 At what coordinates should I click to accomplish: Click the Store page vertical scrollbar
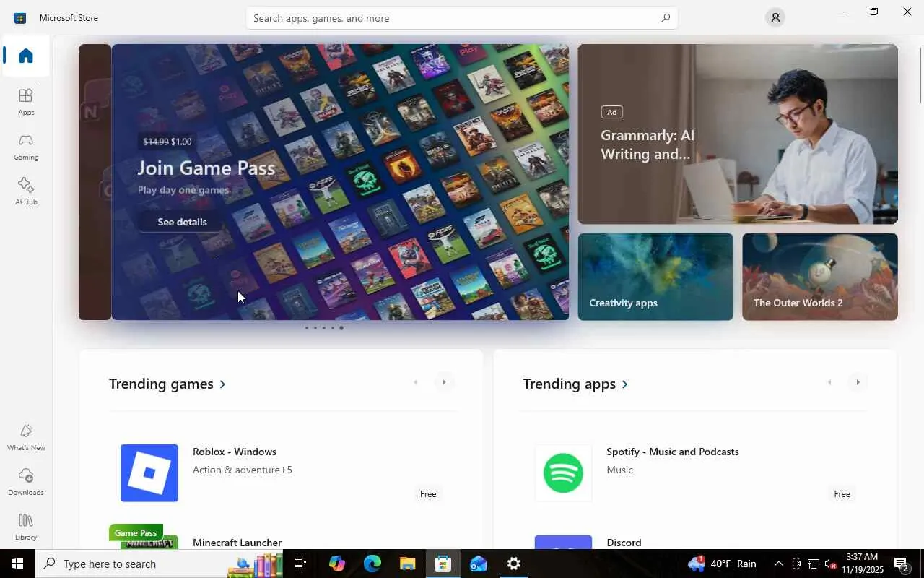tap(920, 76)
